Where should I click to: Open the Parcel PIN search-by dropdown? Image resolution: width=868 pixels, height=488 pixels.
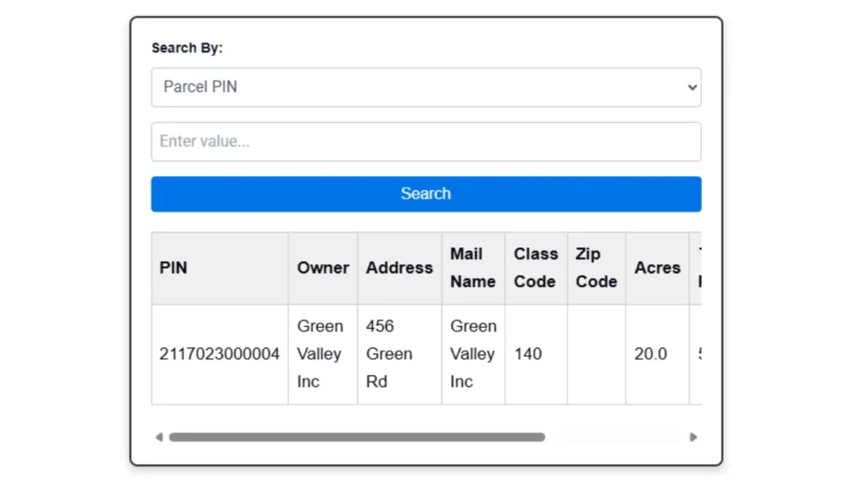(424, 87)
